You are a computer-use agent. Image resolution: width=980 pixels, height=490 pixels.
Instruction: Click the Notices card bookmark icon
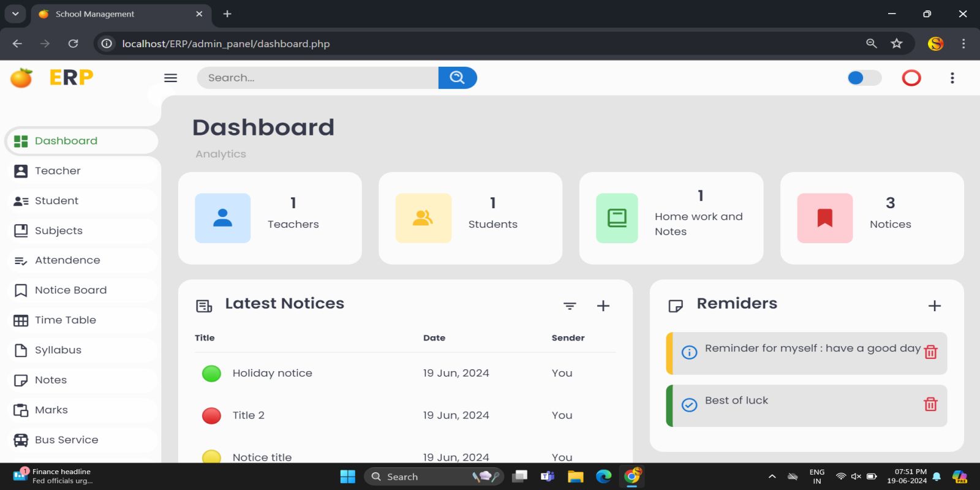825,218
